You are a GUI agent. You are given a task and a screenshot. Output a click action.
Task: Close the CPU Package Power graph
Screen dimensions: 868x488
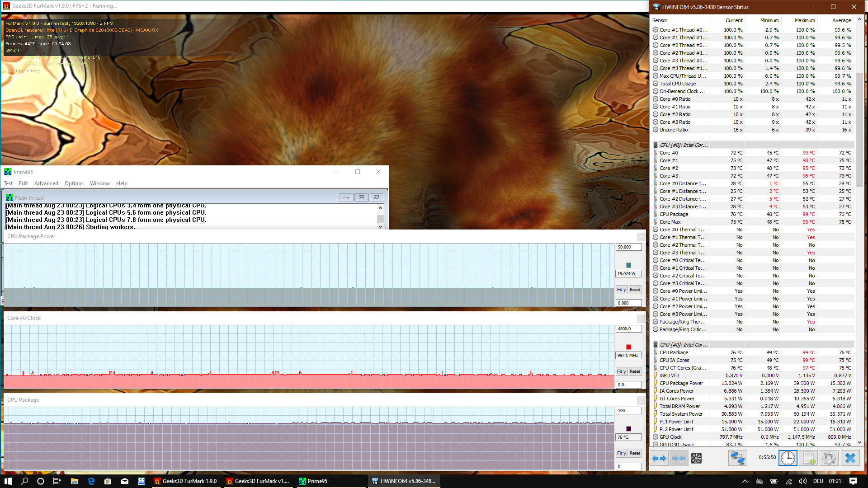click(641, 237)
